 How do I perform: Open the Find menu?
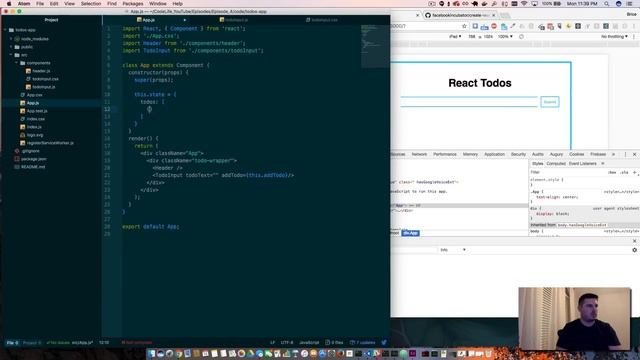tap(112, 4)
